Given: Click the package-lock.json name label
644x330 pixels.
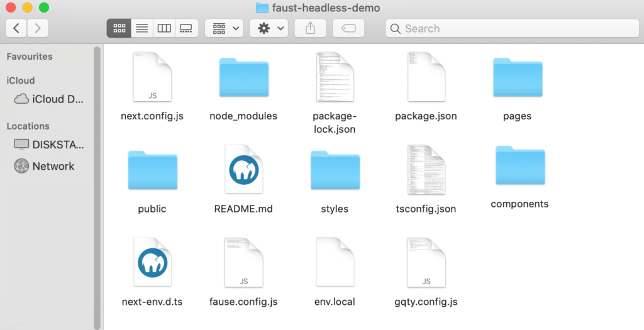Looking at the screenshot, I should [335, 123].
